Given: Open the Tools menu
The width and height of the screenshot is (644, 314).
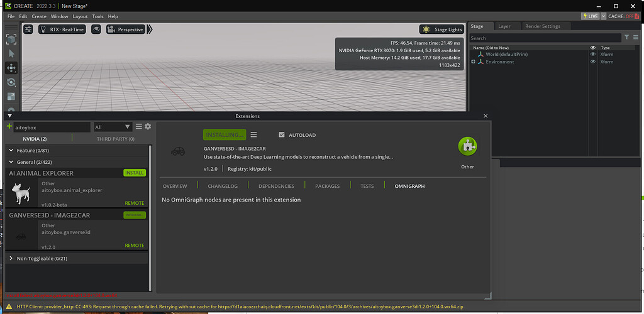Looking at the screenshot, I should coord(97,16).
